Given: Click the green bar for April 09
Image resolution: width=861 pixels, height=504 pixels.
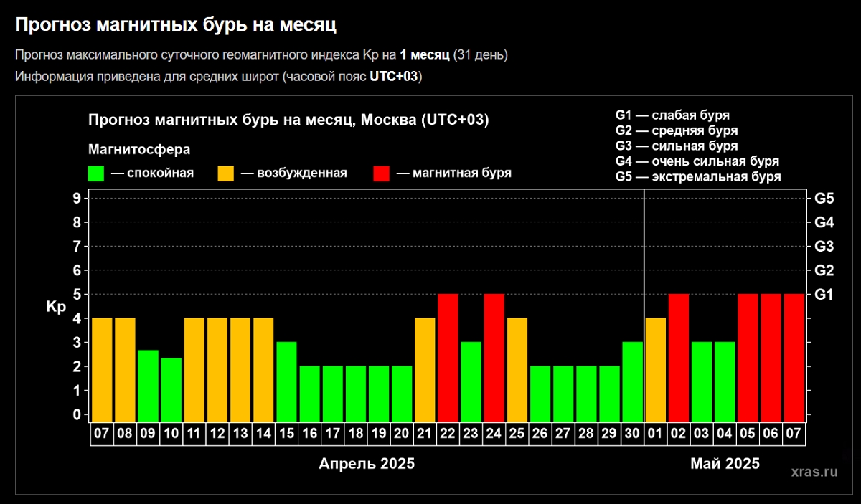Looking at the screenshot, I should (x=148, y=384).
